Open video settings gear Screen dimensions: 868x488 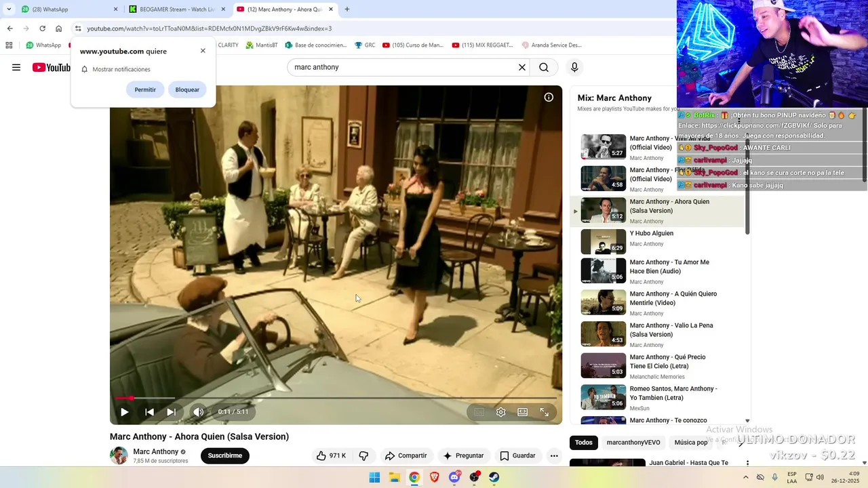coord(500,412)
